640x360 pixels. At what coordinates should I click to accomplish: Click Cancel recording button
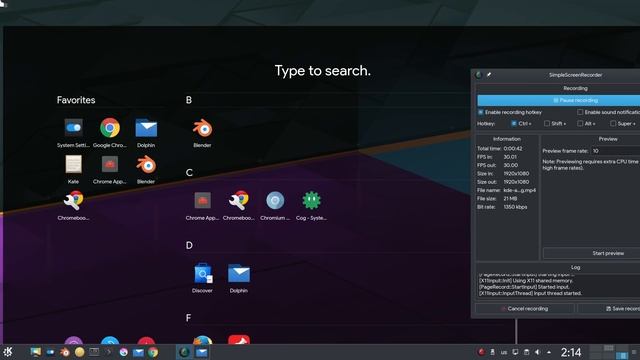point(524,309)
